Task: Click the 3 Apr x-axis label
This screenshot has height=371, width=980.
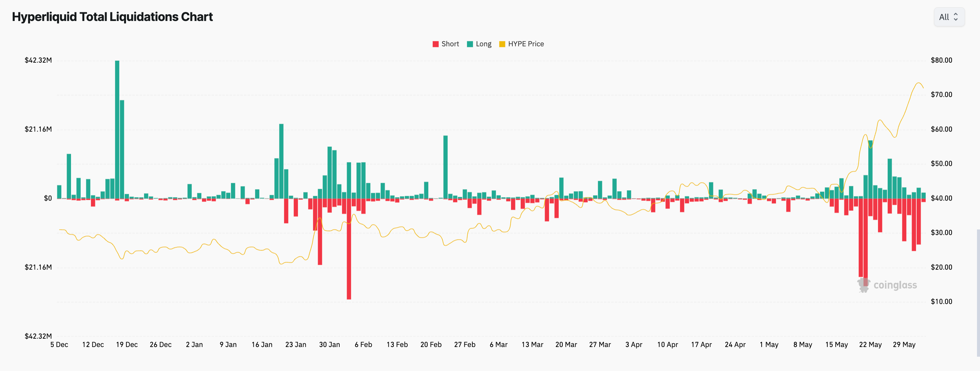Action: point(634,345)
